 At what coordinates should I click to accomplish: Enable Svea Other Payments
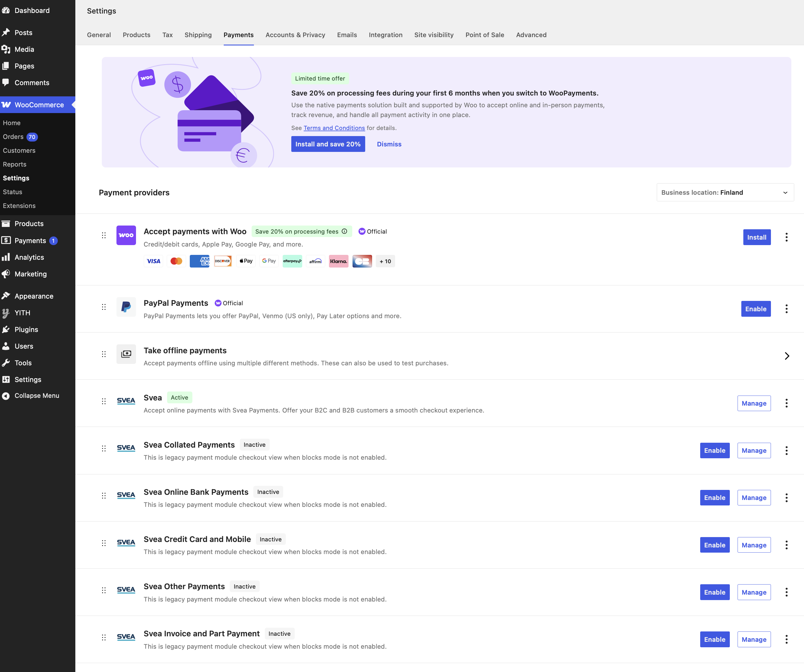(715, 592)
